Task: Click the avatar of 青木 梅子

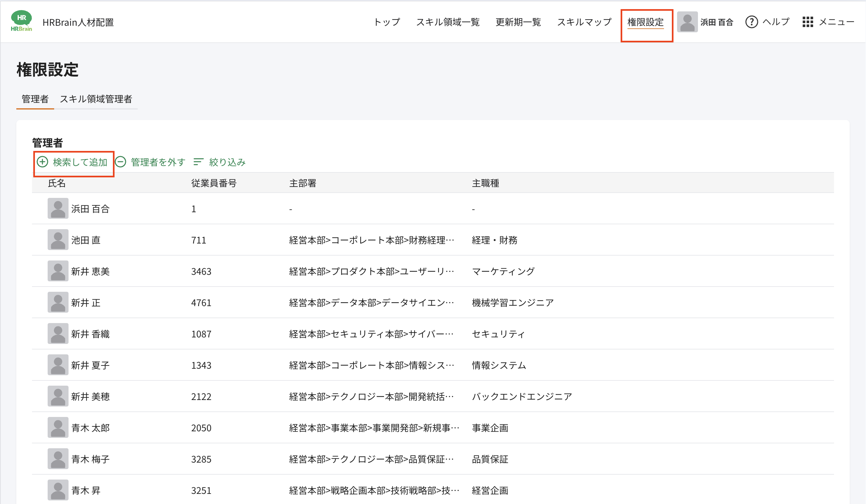Action: tap(58, 459)
